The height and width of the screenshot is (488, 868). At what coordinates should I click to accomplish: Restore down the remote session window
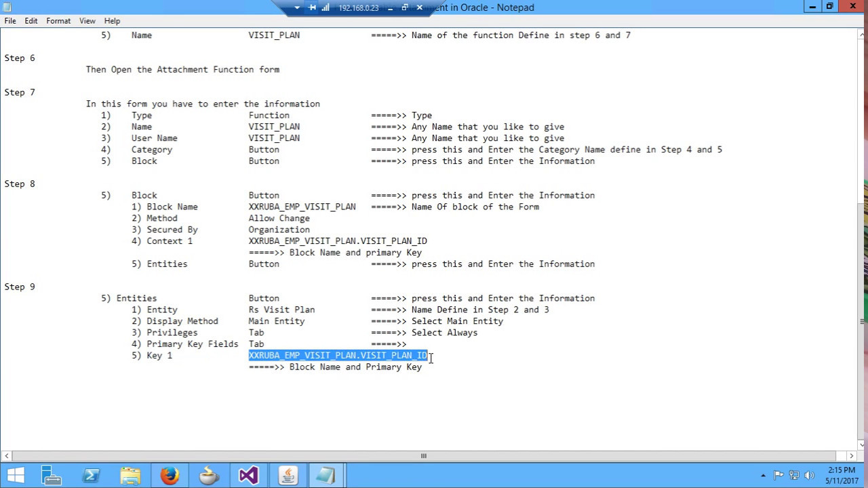[404, 7]
